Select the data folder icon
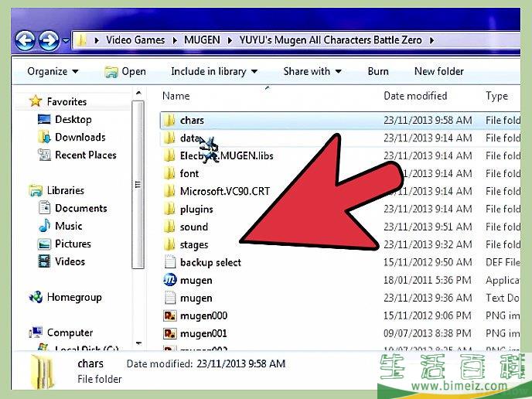Screen dimensions: 532x399 click(x=169, y=138)
